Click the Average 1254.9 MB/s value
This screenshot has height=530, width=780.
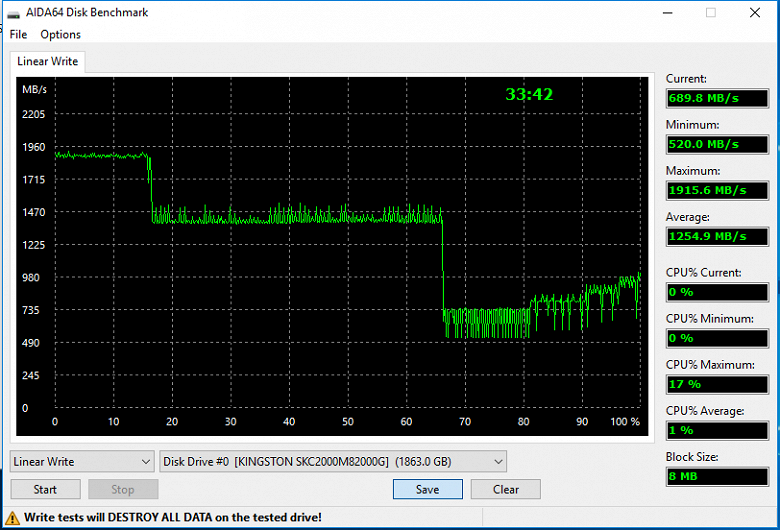[x=717, y=236]
